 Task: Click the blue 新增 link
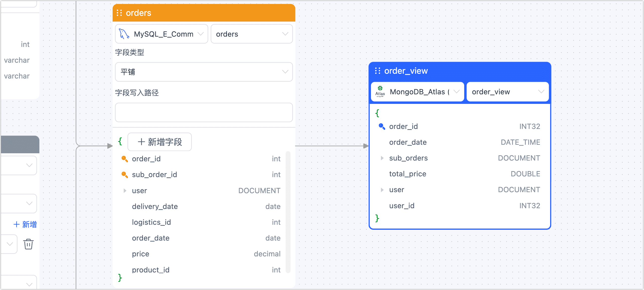(x=25, y=224)
